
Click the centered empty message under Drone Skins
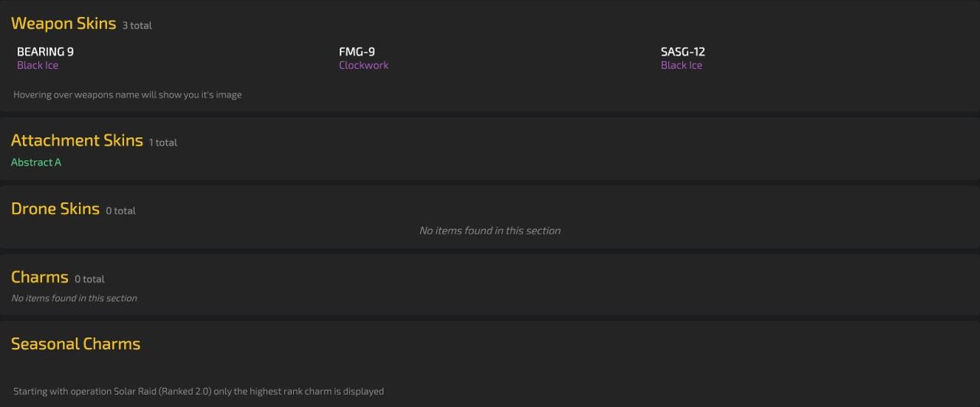click(490, 231)
